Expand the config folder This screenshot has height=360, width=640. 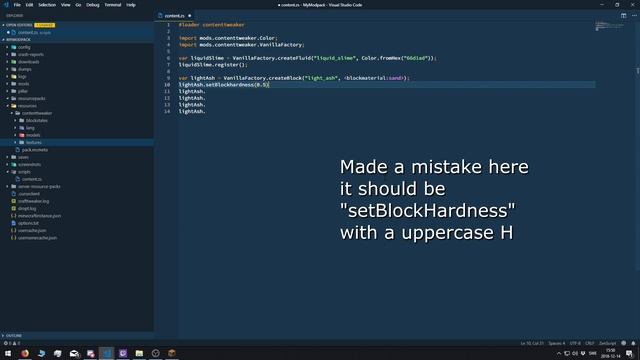pyautogui.click(x=24, y=47)
